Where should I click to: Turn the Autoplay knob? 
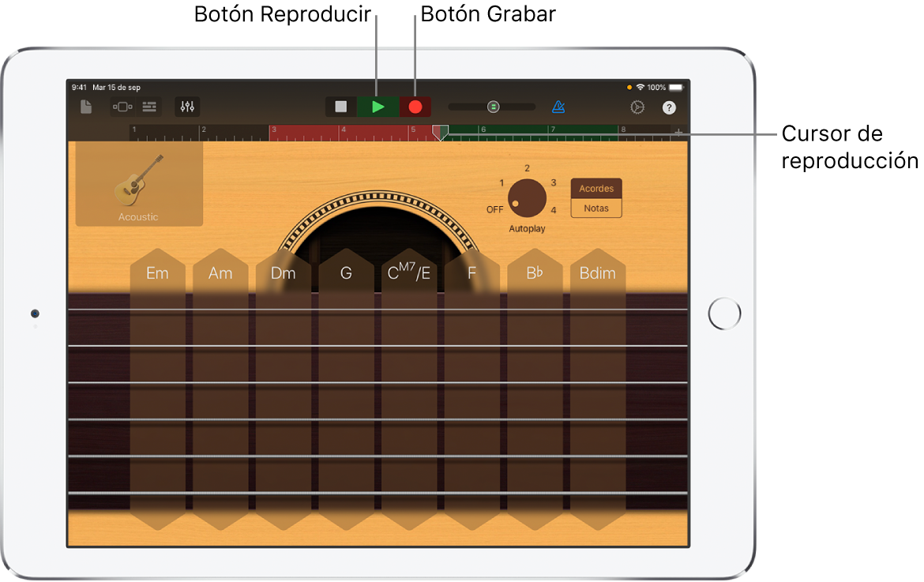point(527,198)
